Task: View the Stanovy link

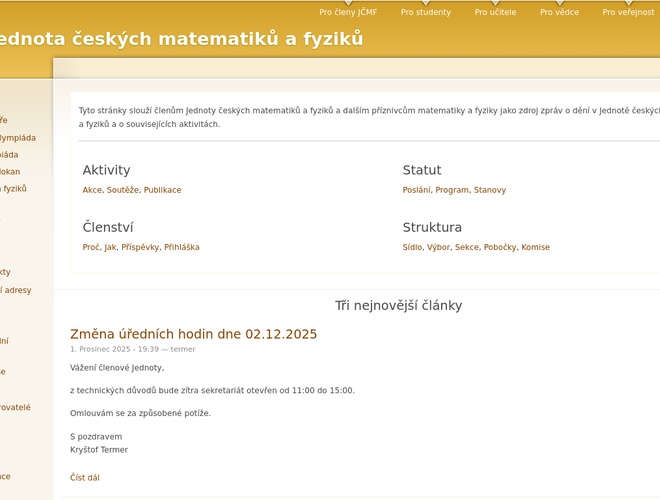Action: coord(490,190)
